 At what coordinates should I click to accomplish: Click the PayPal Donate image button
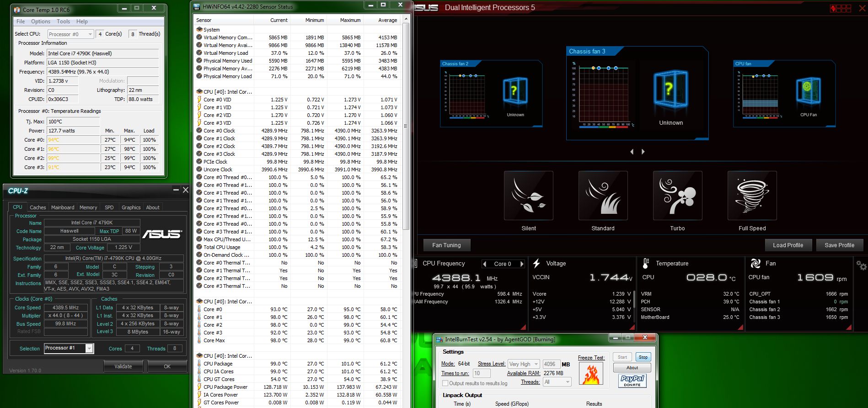click(x=632, y=381)
